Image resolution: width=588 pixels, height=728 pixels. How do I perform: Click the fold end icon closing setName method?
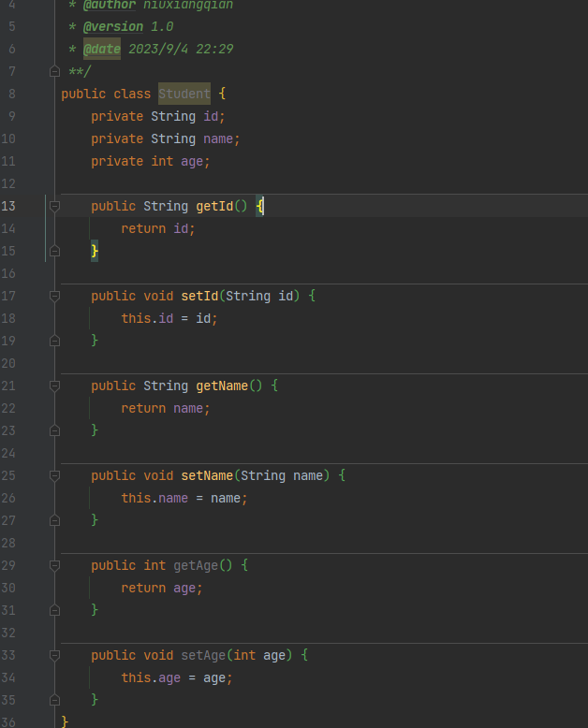(x=54, y=520)
